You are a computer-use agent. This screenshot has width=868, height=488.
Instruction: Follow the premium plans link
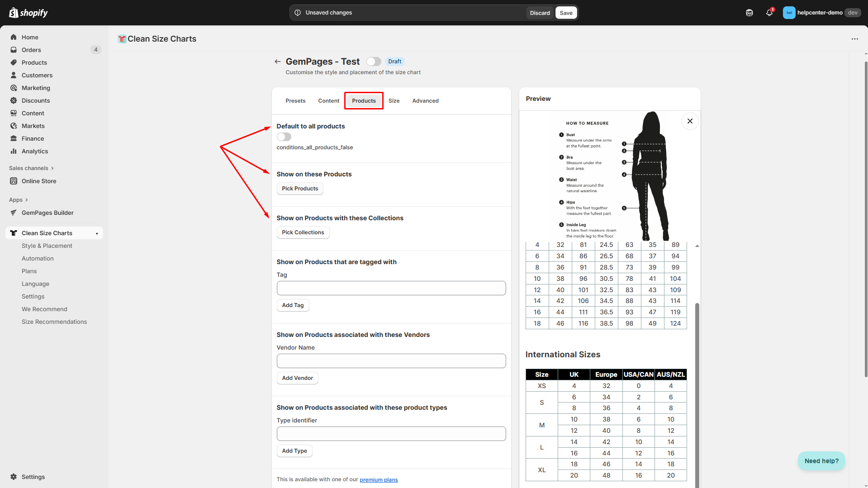[x=379, y=480]
